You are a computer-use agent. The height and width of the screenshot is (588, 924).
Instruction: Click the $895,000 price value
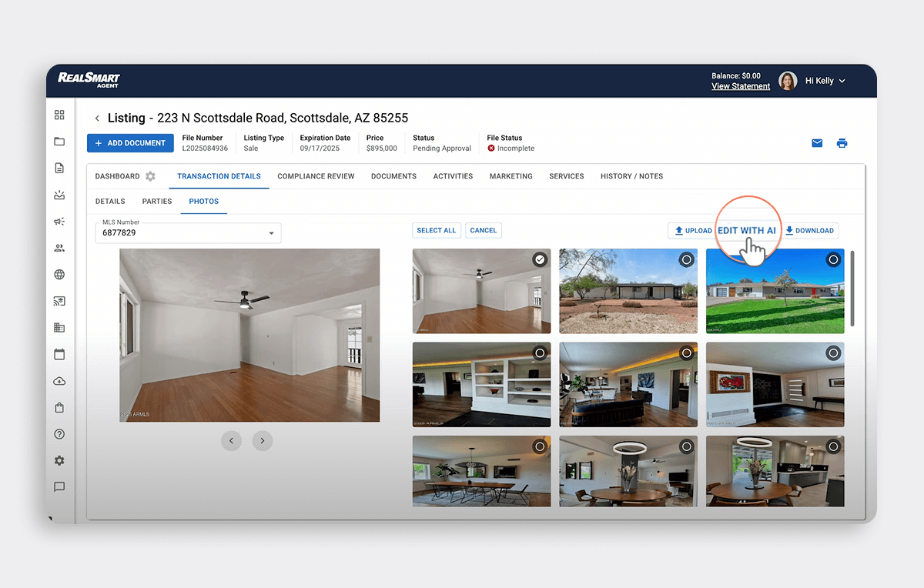click(382, 149)
